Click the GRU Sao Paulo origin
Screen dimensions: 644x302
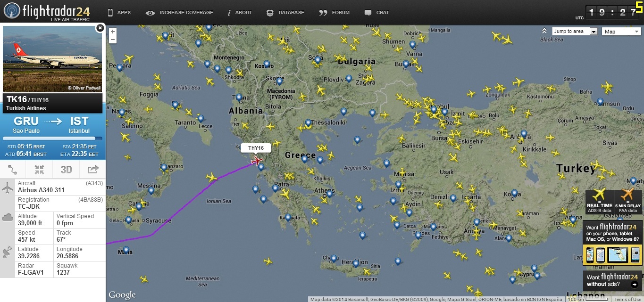point(26,124)
